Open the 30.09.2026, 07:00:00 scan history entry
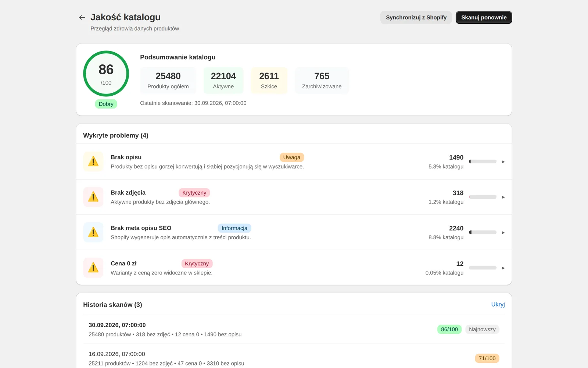The height and width of the screenshot is (368, 588). (294, 329)
